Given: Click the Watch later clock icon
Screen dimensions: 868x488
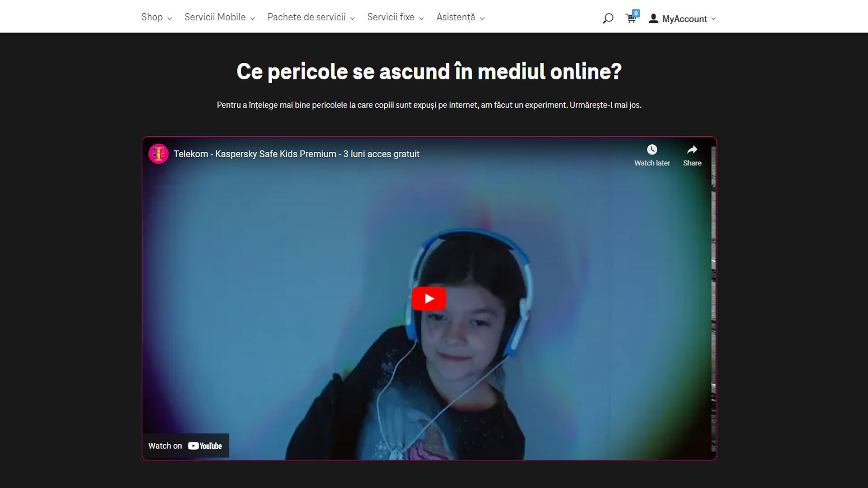Looking at the screenshot, I should pyautogui.click(x=652, y=150).
